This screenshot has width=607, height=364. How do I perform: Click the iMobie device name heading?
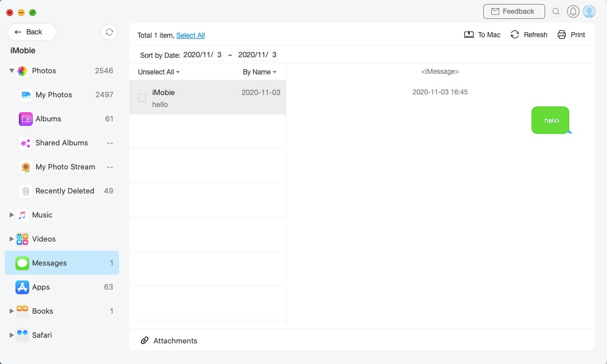point(23,51)
